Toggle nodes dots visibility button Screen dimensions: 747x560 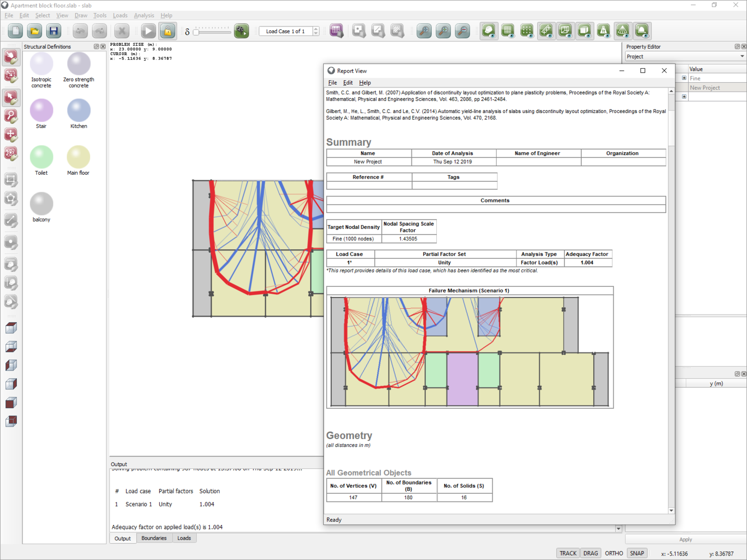(527, 31)
